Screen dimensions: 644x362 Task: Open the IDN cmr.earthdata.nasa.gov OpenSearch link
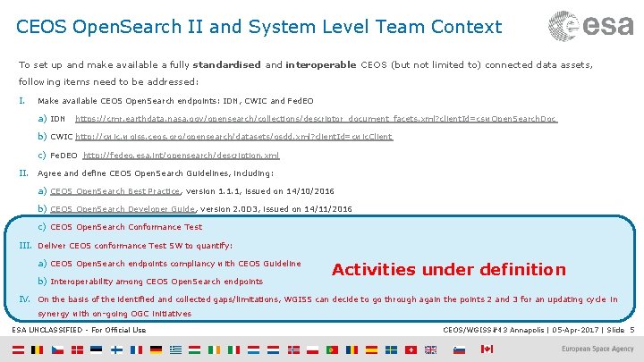317,119
